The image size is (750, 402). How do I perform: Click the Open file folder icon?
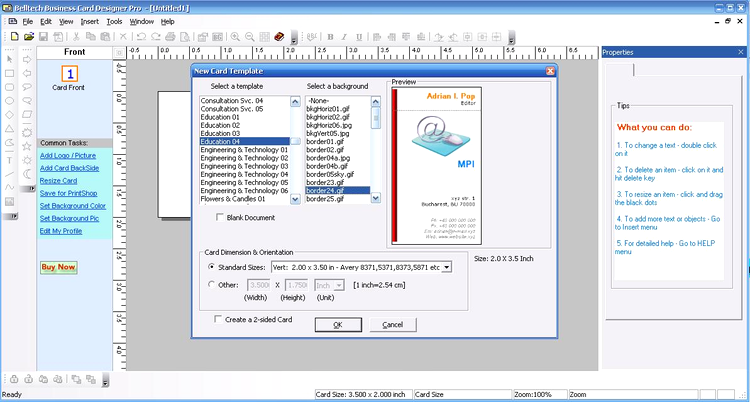tap(29, 36)
